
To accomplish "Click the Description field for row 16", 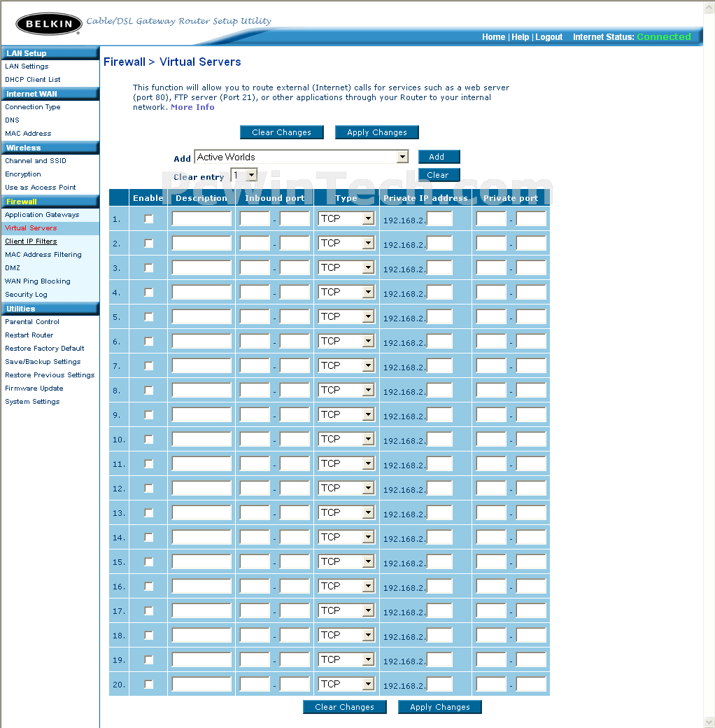I will (201, 586).
